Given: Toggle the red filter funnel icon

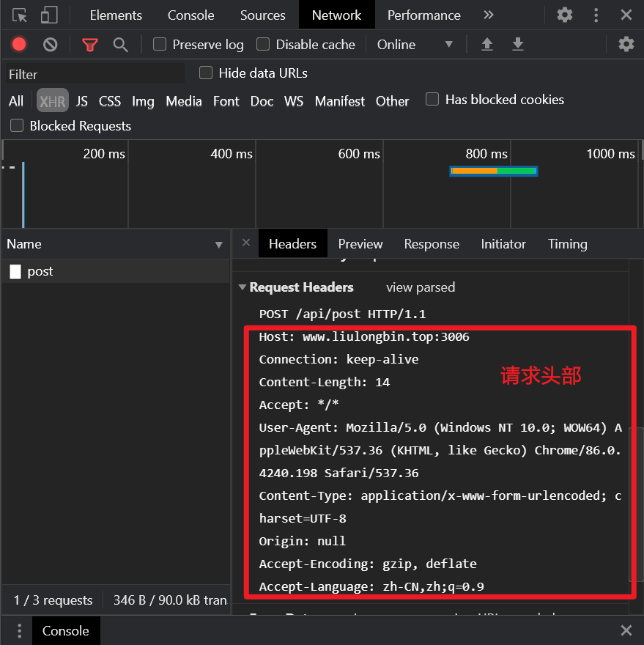Looking at the screenshot, I should 90,45.
